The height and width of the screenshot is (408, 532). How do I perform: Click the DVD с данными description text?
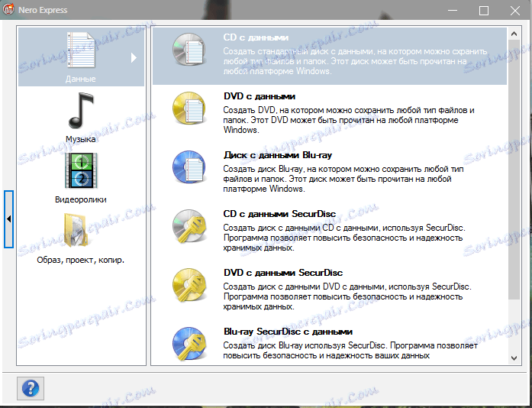[349, 120]
